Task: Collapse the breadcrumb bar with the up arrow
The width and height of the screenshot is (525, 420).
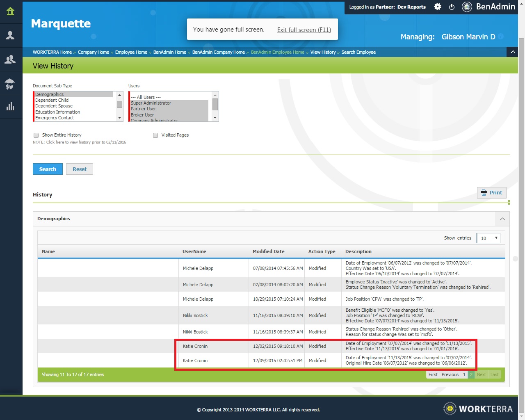Action: pos(513,52)
